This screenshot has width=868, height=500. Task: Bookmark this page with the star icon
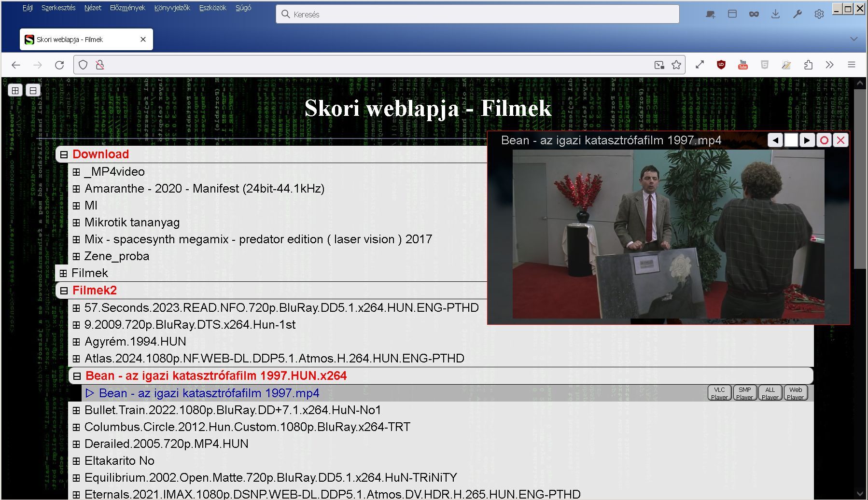[676, 65]
